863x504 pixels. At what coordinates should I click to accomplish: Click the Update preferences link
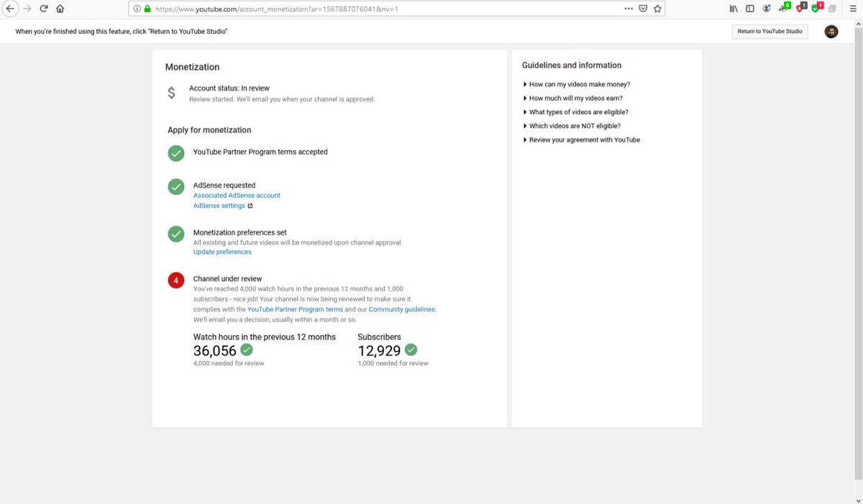point(222,252)
